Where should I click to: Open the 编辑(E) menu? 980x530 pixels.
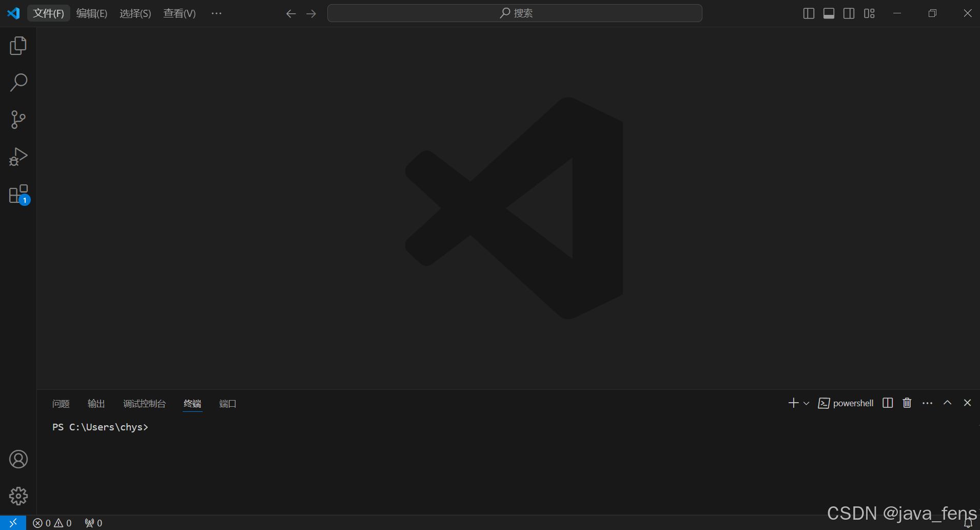pyautogui.click(x=92, y=13)
